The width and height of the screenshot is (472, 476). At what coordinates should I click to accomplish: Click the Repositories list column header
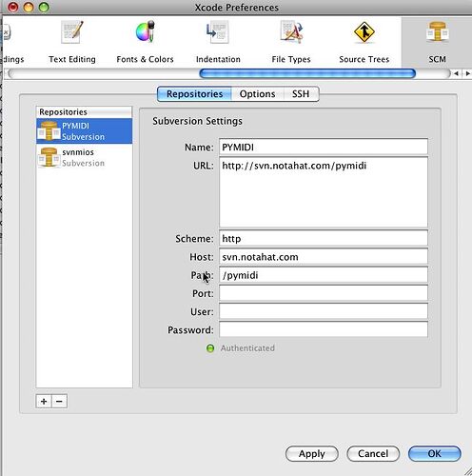click(84, 112)
